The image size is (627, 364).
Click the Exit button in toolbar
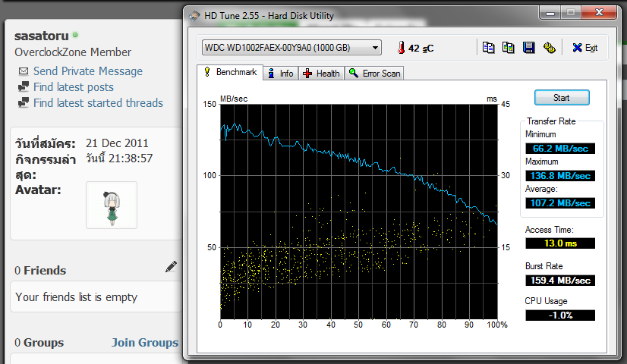point(584,48)
